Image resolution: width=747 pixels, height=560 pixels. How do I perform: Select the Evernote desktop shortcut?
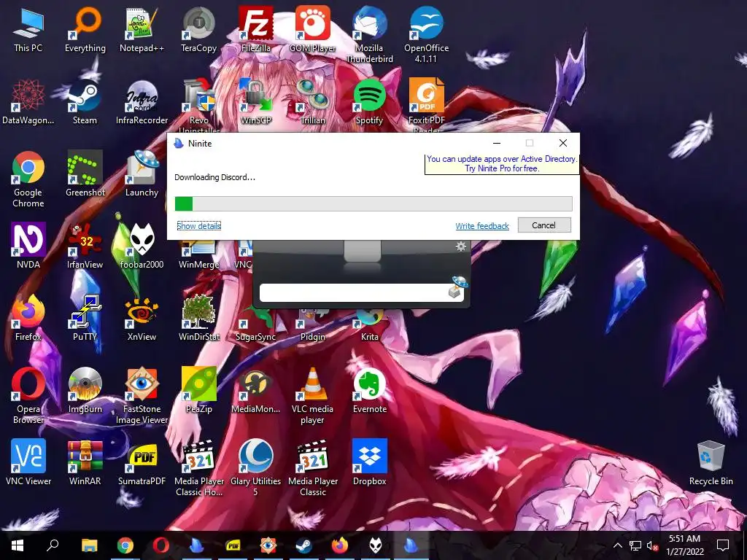click(x=370, y=391)
